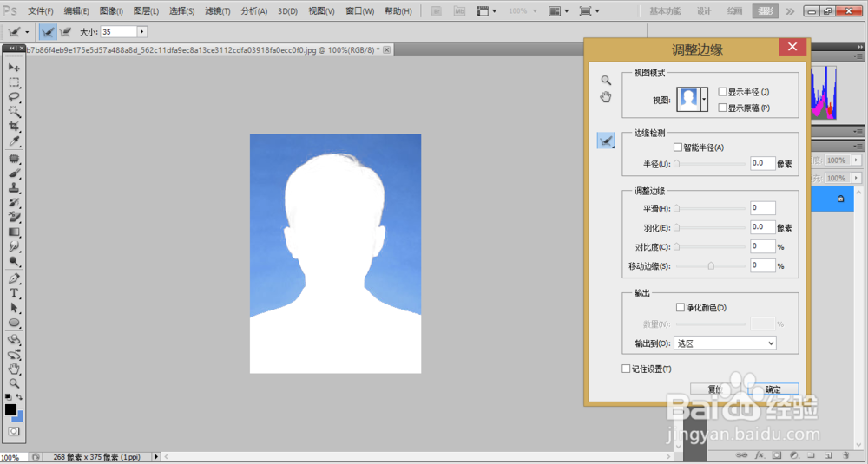Select the Gradient tool
The width and height of the screenshot is (868, 464).
click(x=14, y=232)
